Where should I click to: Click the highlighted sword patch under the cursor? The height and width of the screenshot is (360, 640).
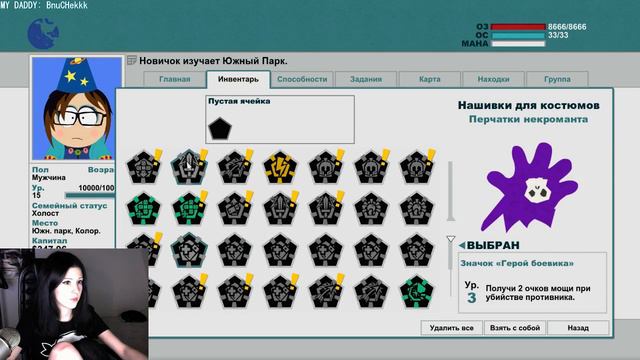(189, 167)
